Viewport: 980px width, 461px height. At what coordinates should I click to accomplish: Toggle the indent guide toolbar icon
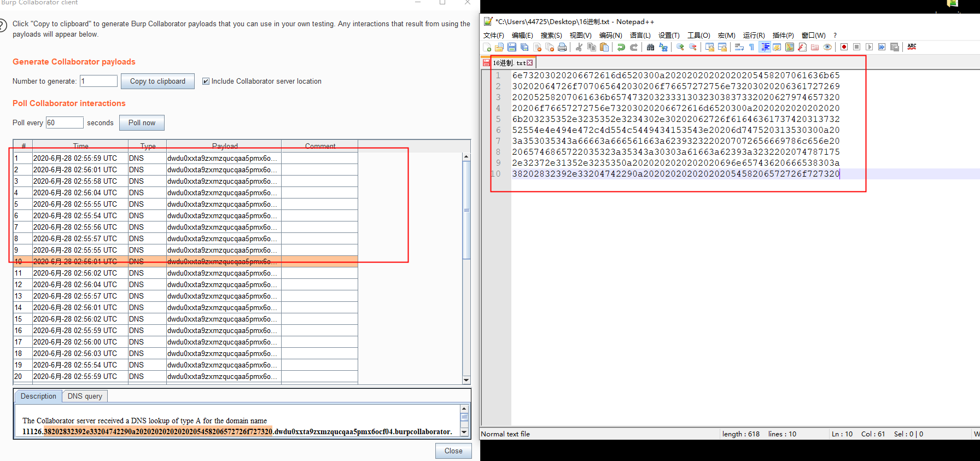(x=765, y=47)
